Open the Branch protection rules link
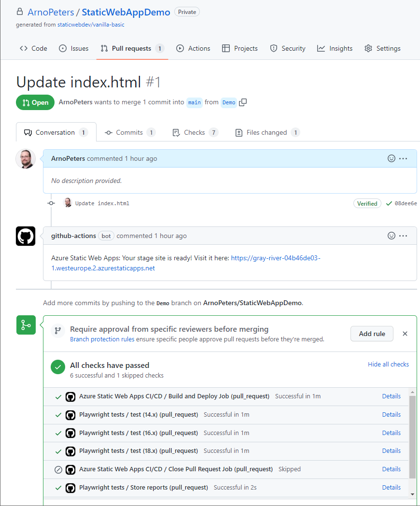The image size is (420, 506). coord(102,339)
